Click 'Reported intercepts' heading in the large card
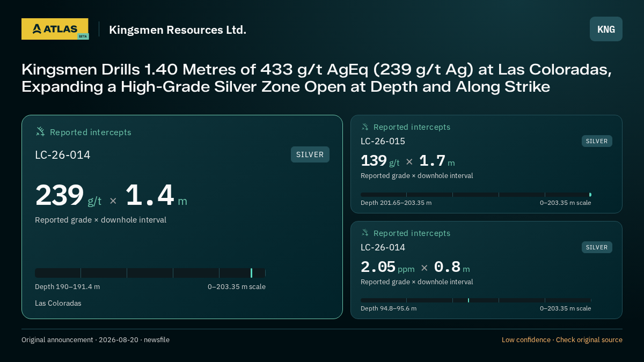Screen dimensions: 644x362 click(x=91, y=132)
